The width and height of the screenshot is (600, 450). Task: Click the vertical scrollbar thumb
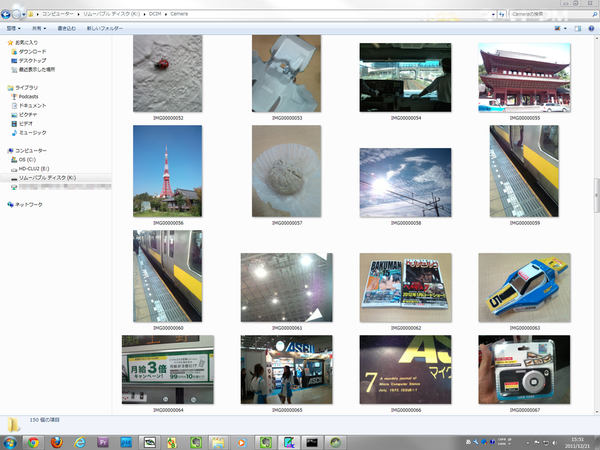coord(597,196)
